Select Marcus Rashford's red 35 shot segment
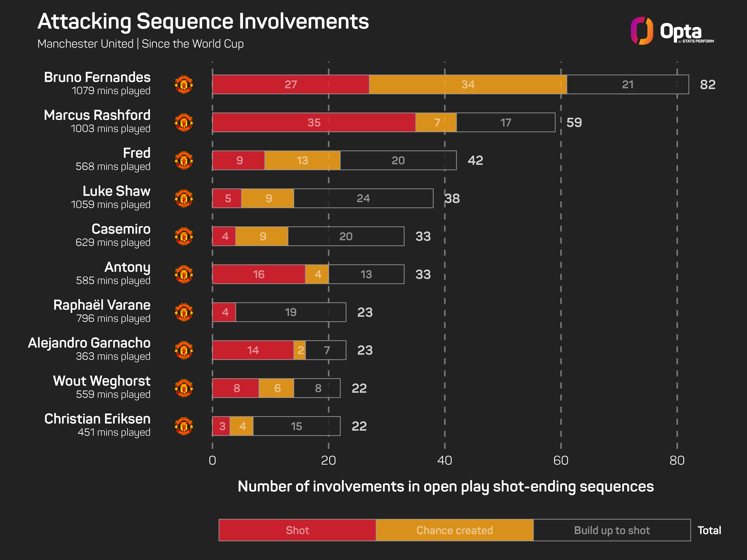Viewport: 747px width, 560px height. pyautogui.click(x=314, y=122)
